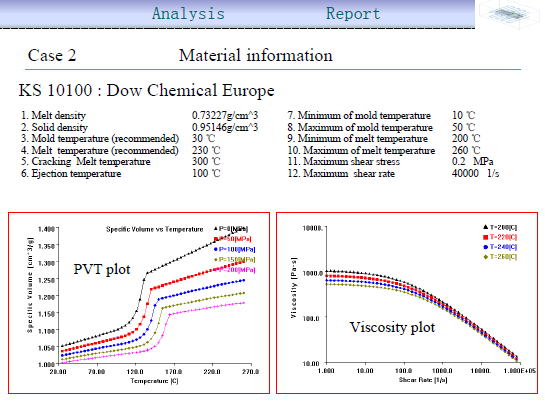Click the 'Analysis' header word

click(x=188, y=14)
